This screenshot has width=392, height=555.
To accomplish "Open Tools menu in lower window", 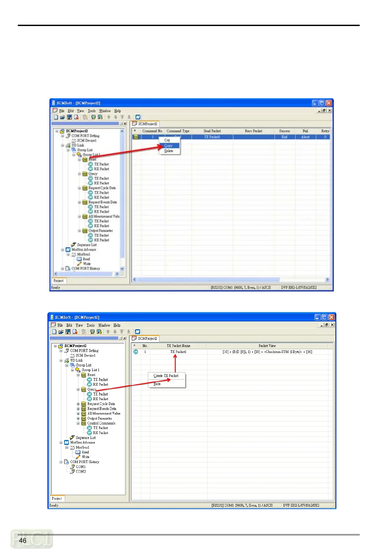I will coord(91,325).
